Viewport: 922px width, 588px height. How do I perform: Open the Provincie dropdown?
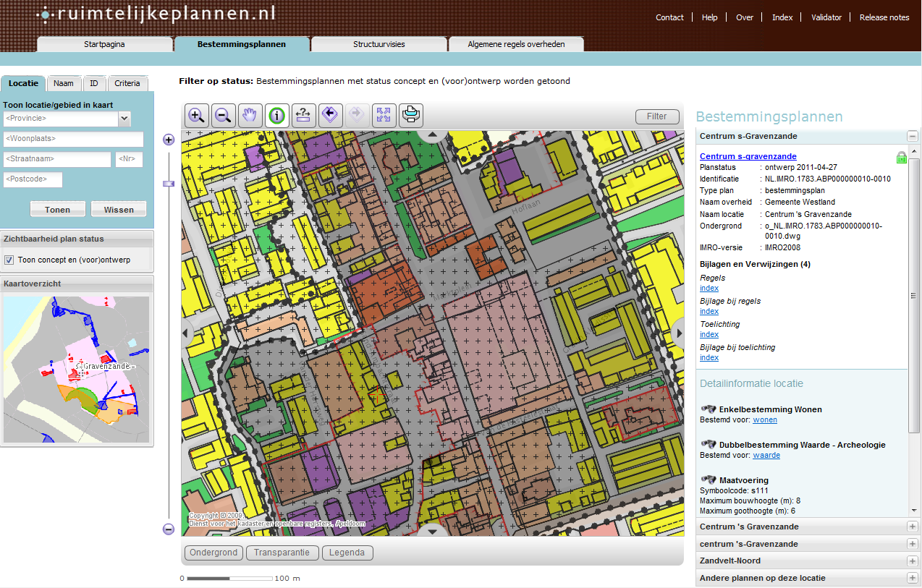pyautogui.click(x=124, y=119)
